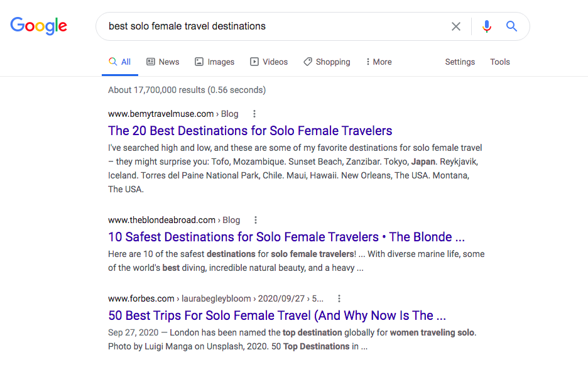The image size is (588, 367).
Task: Click the blue magnifying glass search icon
Action: tap(511, 26)
